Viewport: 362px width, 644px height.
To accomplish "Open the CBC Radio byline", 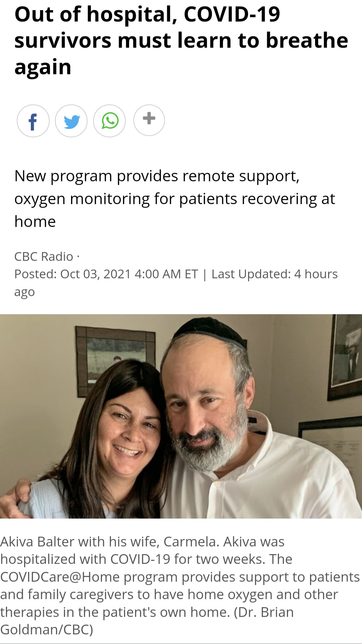I will coord(44,256).
